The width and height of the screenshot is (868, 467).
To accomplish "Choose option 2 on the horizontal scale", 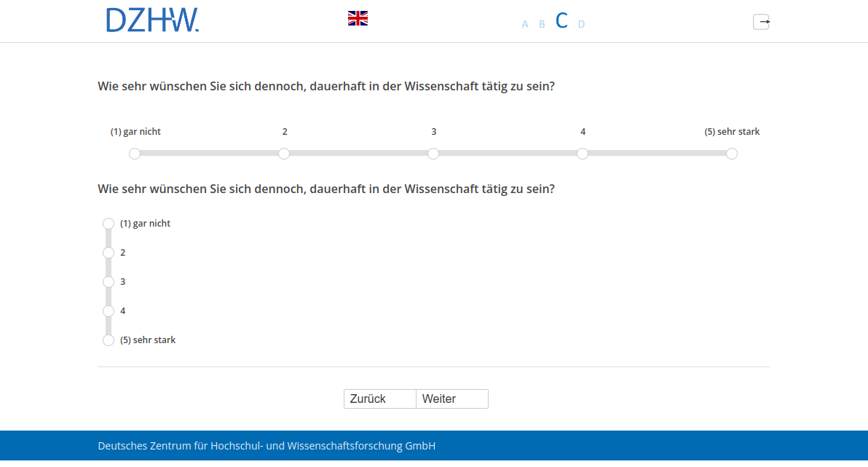I will 284,154.
